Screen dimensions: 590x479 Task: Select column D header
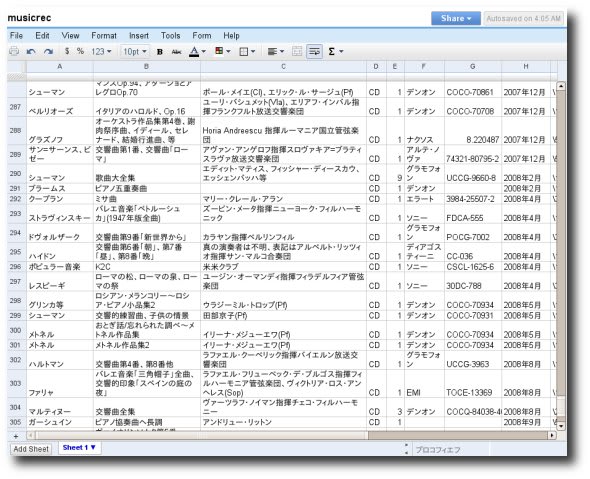(376, 67)
